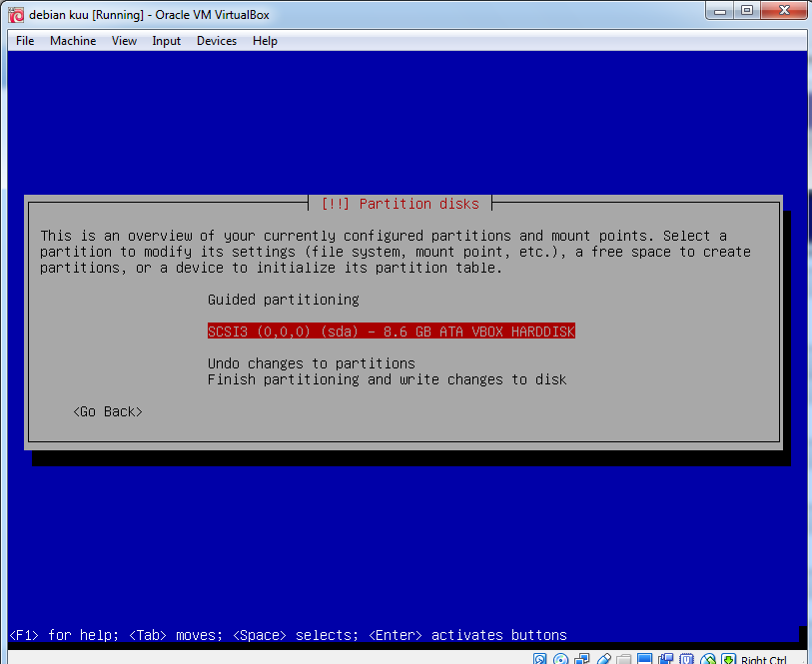Select SCSI3 (sda) 8.6 GB VBOX HARDDISK entry

click(391, 332)
